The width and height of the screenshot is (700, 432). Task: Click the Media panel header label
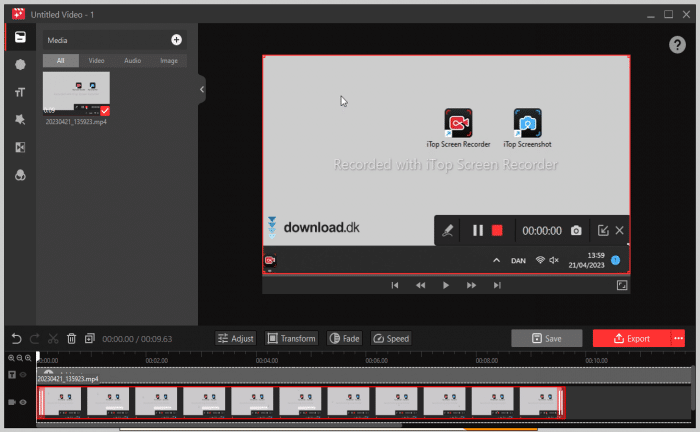(57, 40)
